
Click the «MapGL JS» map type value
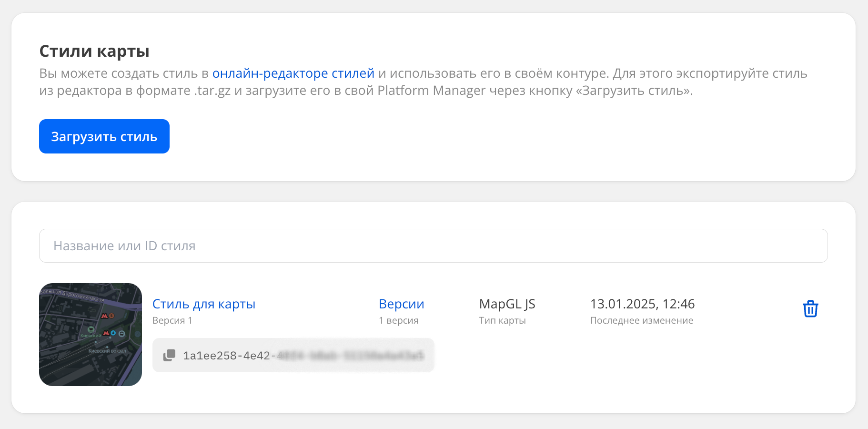pyautogui.click(x=507, y=304)
